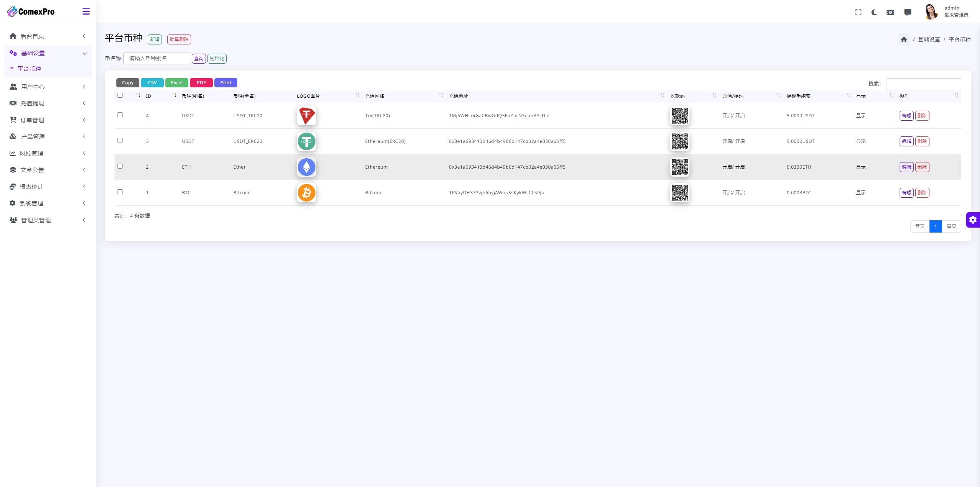The width and height of the screenshot is (980, 487).
Task: Click the Copy export button
Action: (127, 82)
